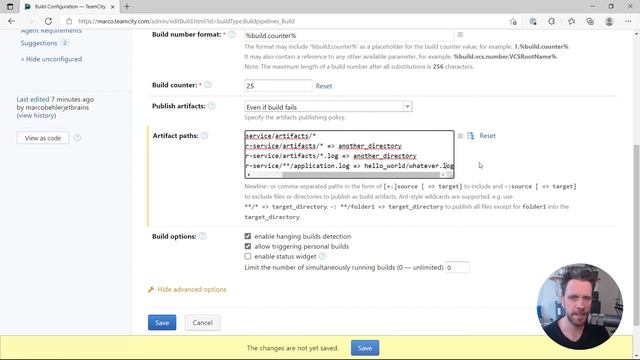Screen dimensions: 640x360
Task: Open a new browser tab
Action: (127, 7)
